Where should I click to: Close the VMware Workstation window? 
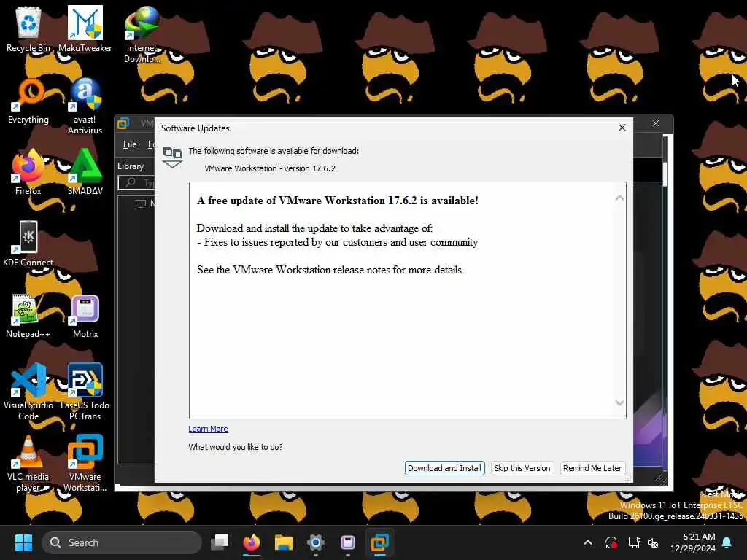pyautogui.click(x=656, y=123)
